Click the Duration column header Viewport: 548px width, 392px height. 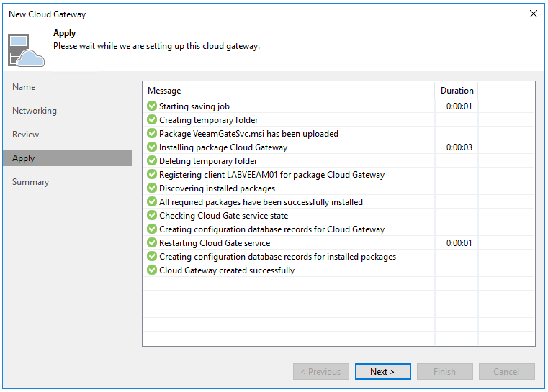coord(457,91)
